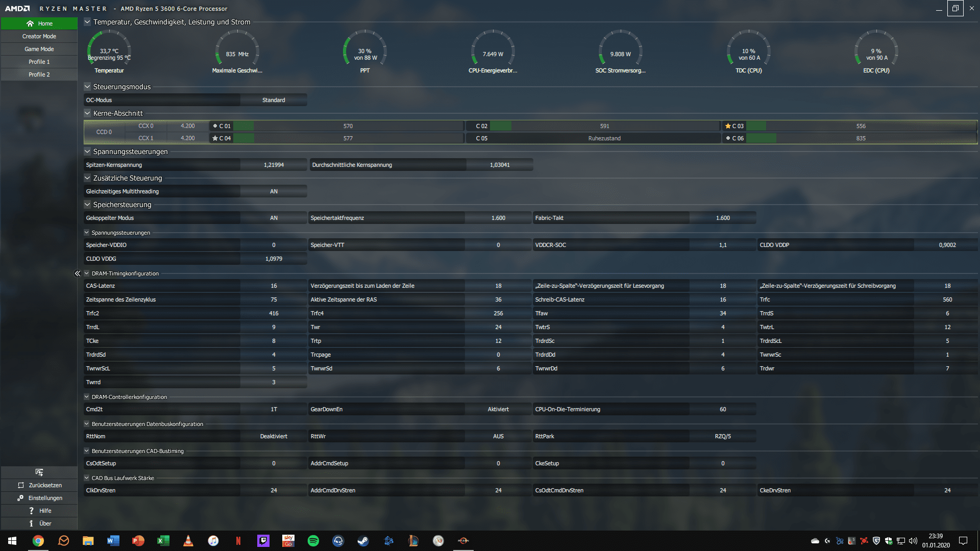Open iTunes from the taskbar
Screen dimensions: 980x551
pos(213,541)
